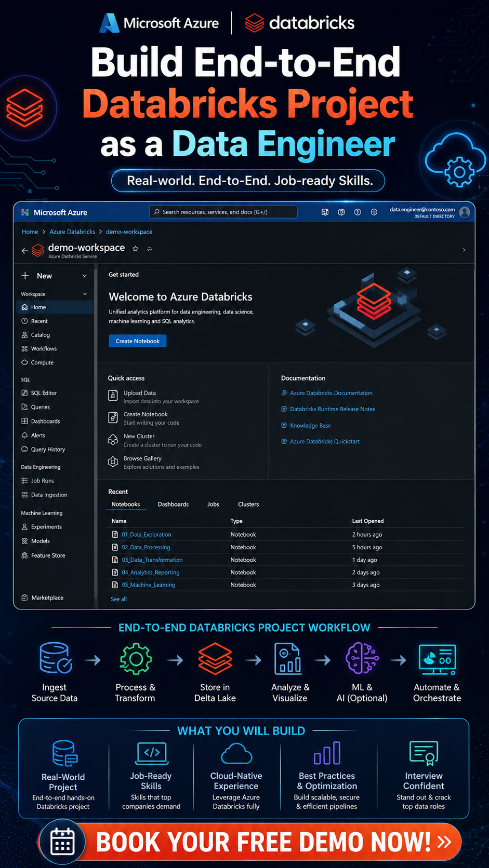The height and width of the screenshot is (868, 489).
Task: Click the Job Runs icon
Action: click(x=24, y=481)
